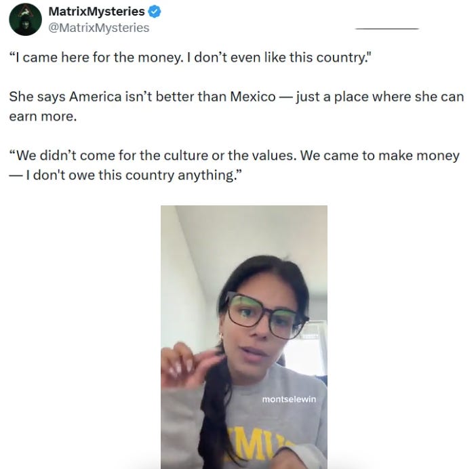Click the white rabbit in the avatar
The width and height of the screenshot is (476, 469).
(26, 12)
